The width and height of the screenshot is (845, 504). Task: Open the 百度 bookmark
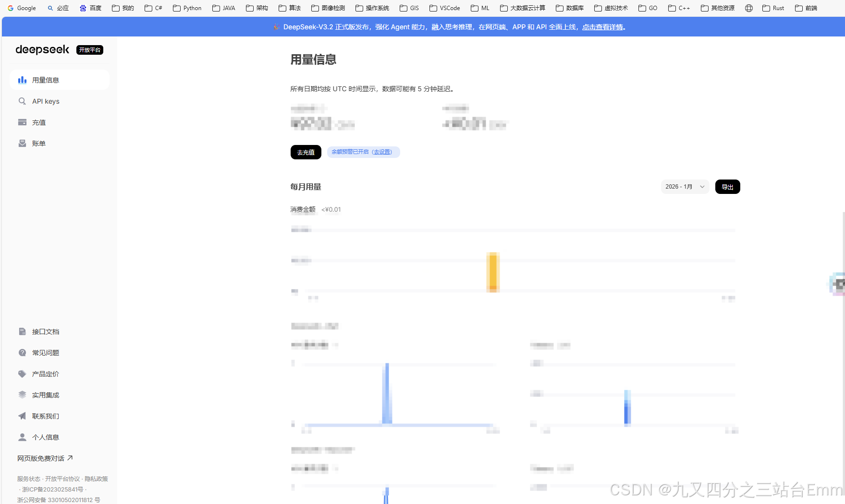coord(90,8)
